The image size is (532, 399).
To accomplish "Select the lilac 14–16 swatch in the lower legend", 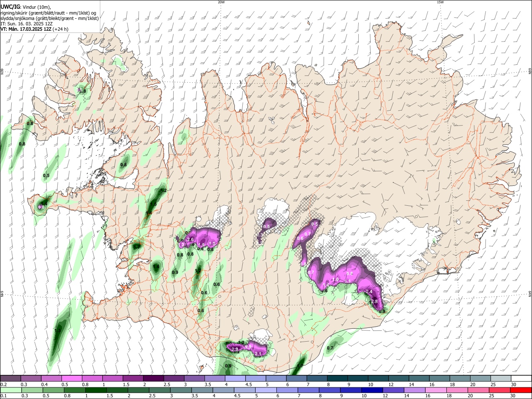I will 415,390.
